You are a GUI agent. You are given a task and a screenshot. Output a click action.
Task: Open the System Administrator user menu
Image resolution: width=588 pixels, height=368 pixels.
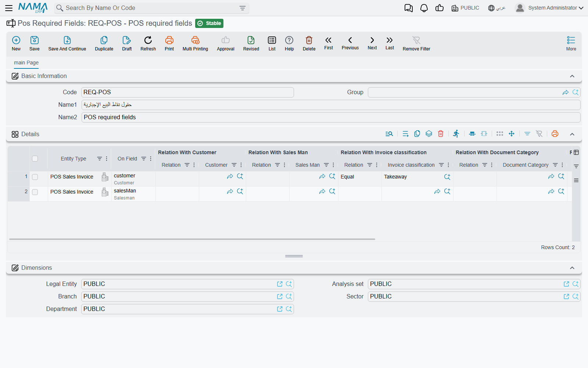(x=549, y=8)
